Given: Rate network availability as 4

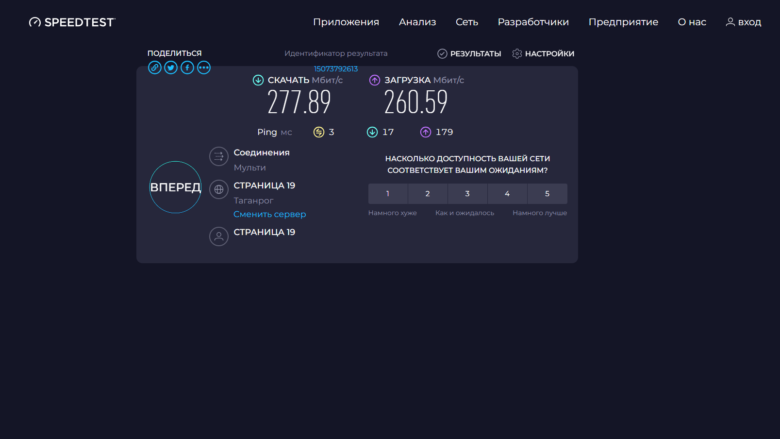Looking at the screenshot, I should pos(507,194).
